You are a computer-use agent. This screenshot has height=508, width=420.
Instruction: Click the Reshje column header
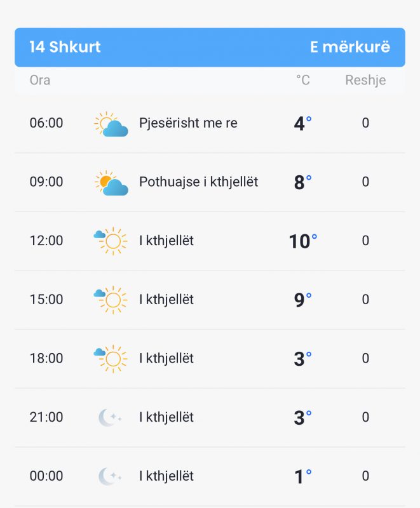[x=365, y=81]
